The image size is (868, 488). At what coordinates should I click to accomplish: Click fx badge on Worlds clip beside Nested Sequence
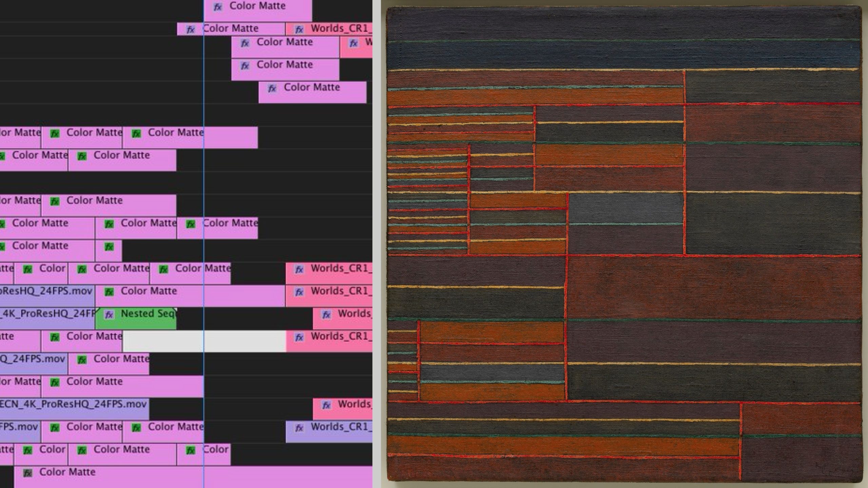[x=326, y=314]
